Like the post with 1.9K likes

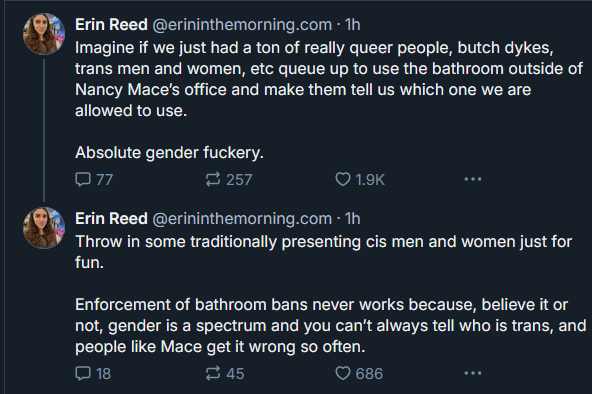coord(360,179)
